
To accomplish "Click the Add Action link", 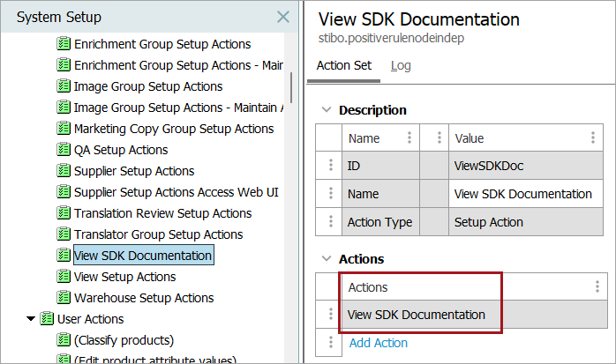I will coord(379,343).
